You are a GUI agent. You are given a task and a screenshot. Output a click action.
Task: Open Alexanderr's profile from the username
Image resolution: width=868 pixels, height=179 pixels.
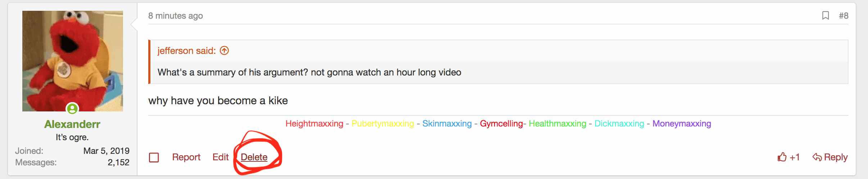click(x=72, y=124)
